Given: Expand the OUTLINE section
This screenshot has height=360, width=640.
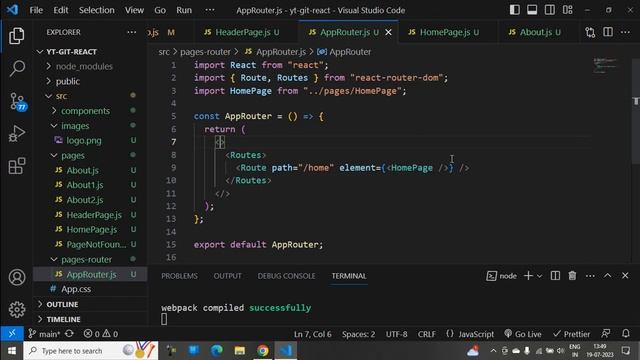Looking at the screenshot, I should pos(90,304).
